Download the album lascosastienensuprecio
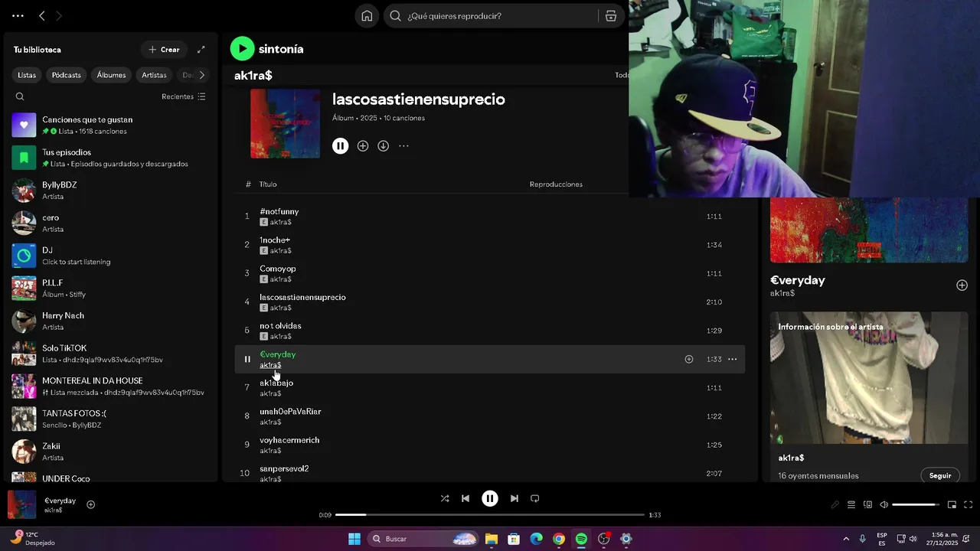This screenshot has height=551, width=980. coord(384,146)
